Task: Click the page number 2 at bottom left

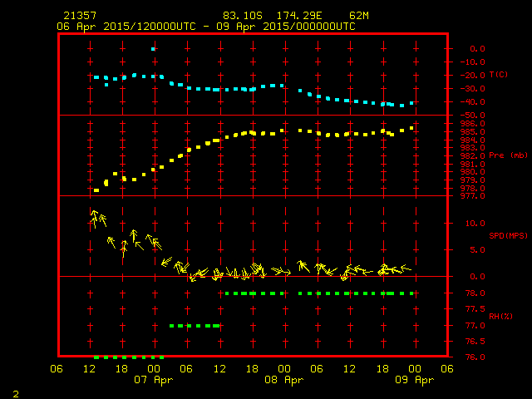Action: click(x=16, y=394)
